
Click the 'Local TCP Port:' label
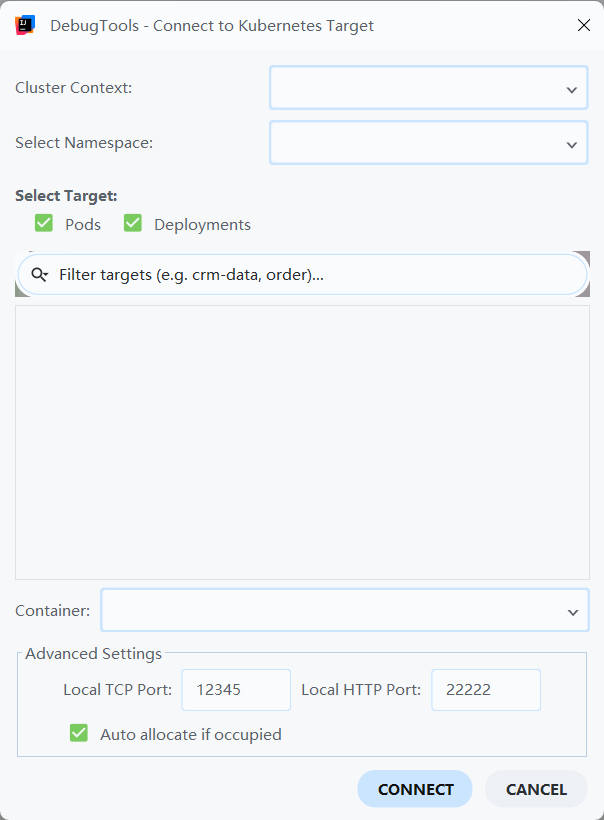118,690
